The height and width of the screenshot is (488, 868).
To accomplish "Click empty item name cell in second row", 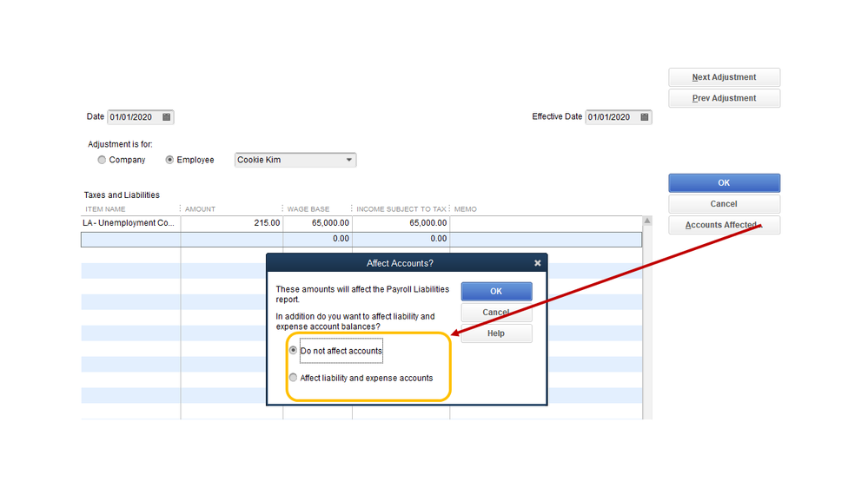I will point(130,239).
